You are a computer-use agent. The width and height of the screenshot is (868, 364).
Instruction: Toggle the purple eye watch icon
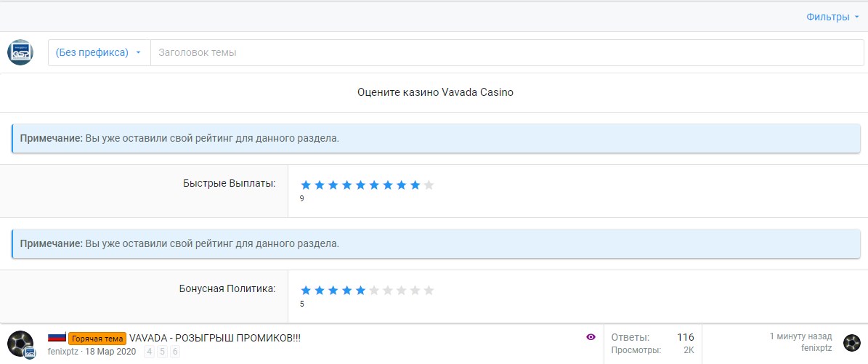[591, 337]
